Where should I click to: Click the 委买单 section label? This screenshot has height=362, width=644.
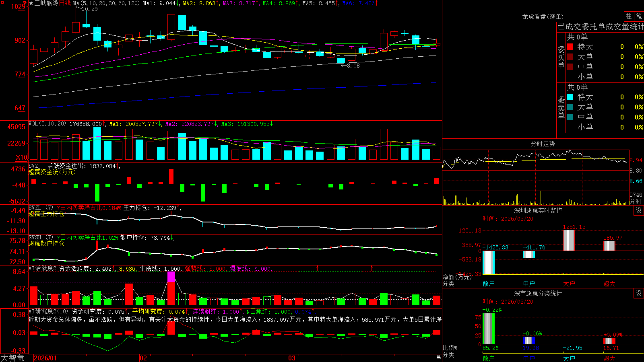(x=561, y=57)
